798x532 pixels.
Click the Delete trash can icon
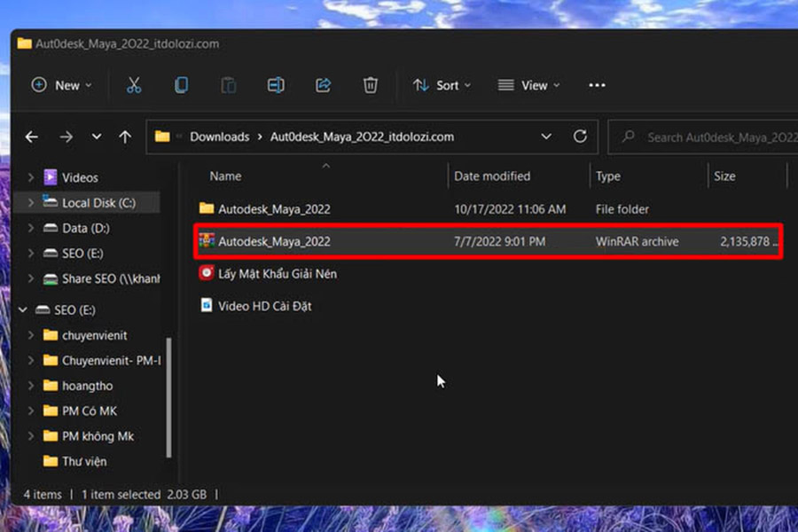(x=371, y=85)
